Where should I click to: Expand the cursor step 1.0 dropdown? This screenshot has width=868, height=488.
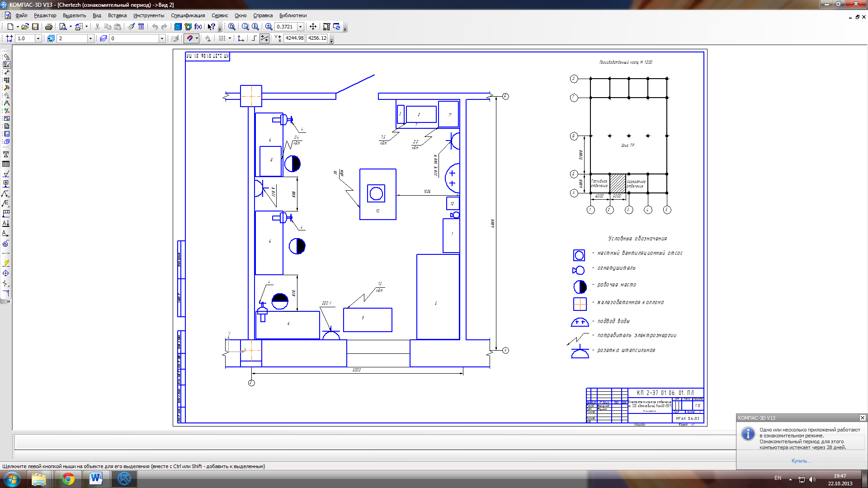[38, 38]
